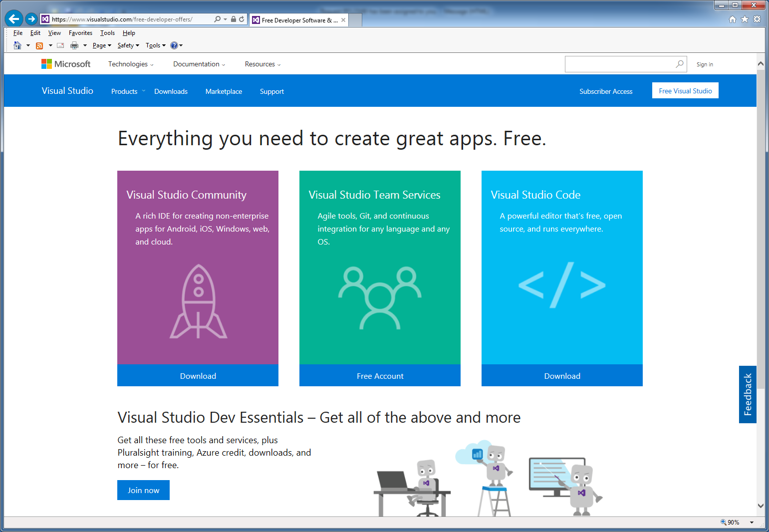Click the rocket icon on Community card
769x532 pixels.
point(199,301)
